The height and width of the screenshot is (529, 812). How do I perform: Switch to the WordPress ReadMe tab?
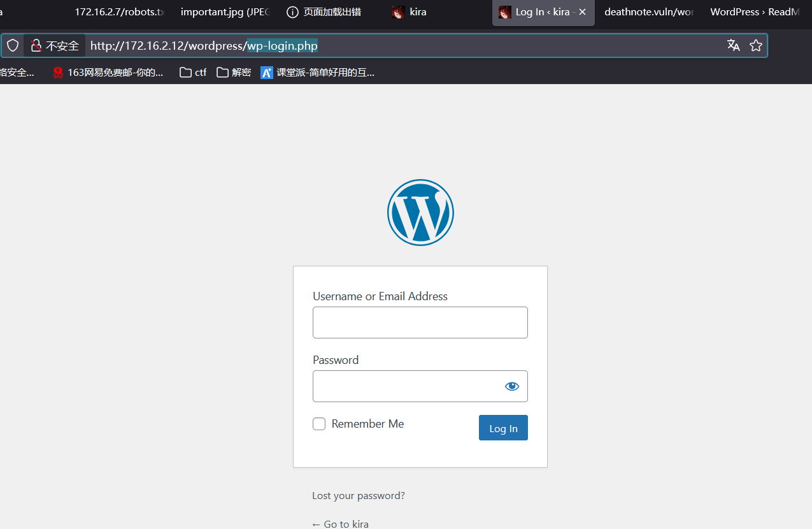(x=755, y=12)
